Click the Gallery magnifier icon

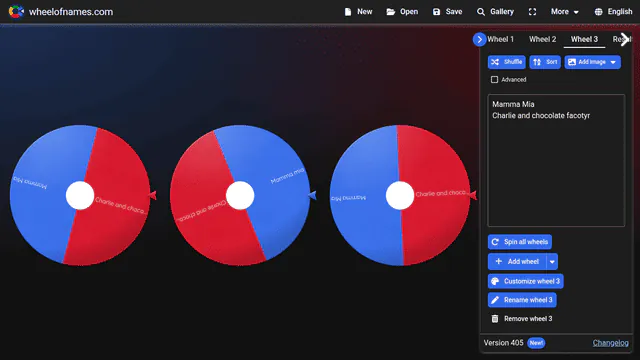pos(481,12)
